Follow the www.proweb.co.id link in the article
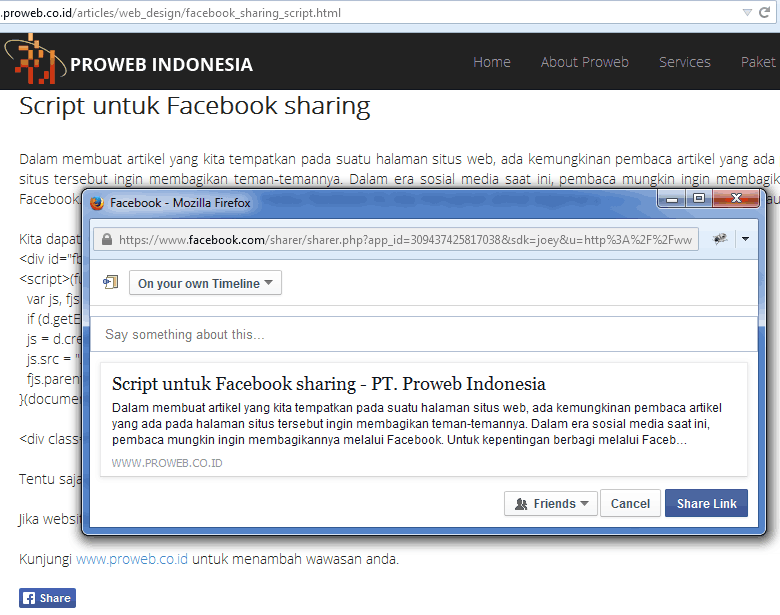 click(132, 559)
